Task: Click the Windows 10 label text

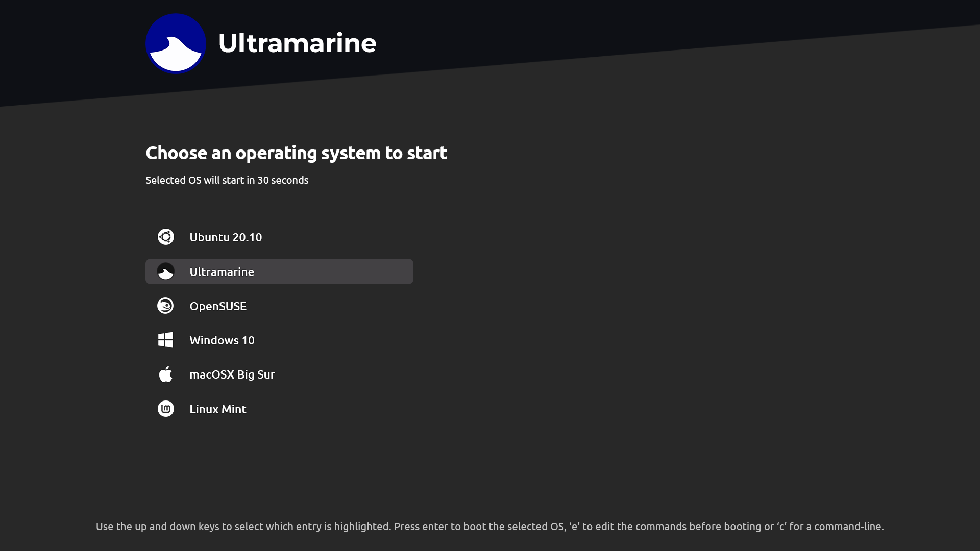Action: point(222,340)
